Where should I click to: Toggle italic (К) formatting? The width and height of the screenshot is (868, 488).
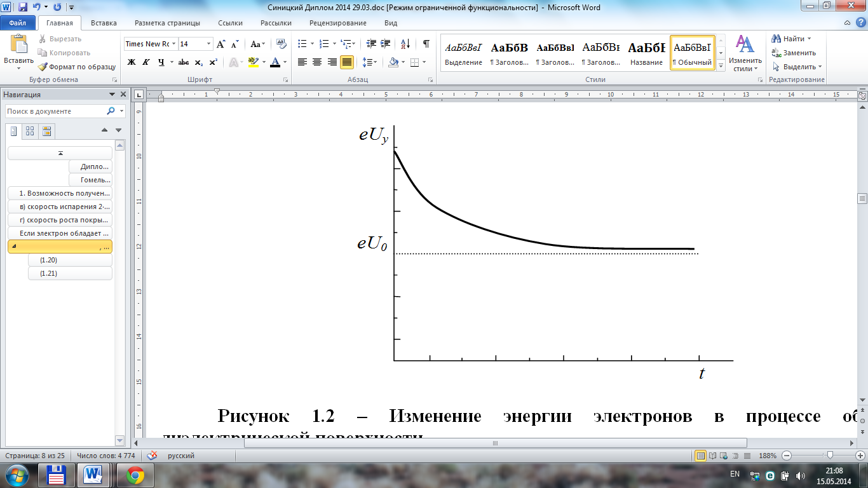pos(146,62)
